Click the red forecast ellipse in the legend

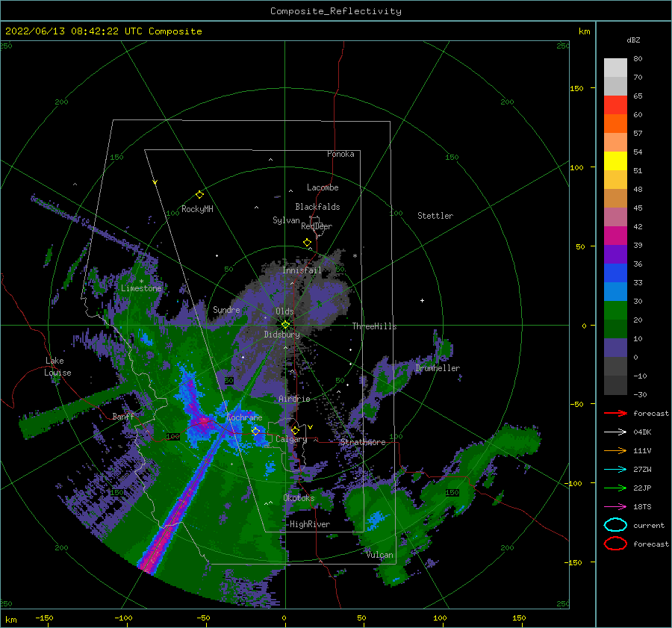(615, 544)
